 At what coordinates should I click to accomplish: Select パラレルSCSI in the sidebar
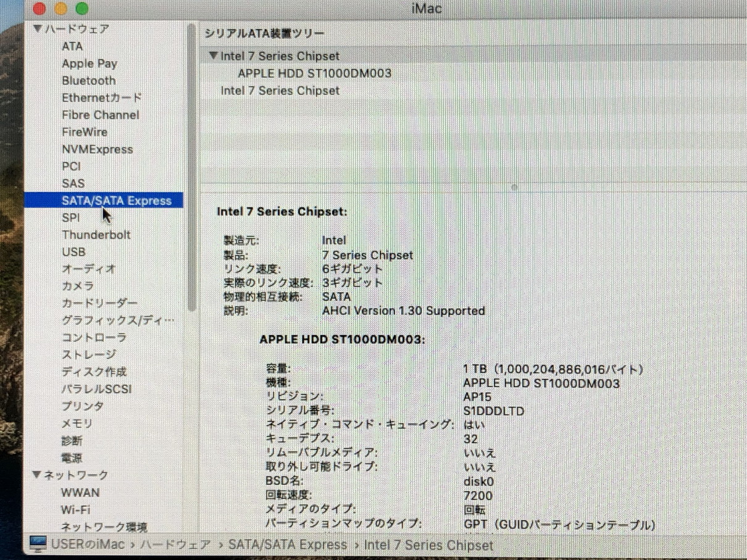pyautogui.click(x=96, y=390)
